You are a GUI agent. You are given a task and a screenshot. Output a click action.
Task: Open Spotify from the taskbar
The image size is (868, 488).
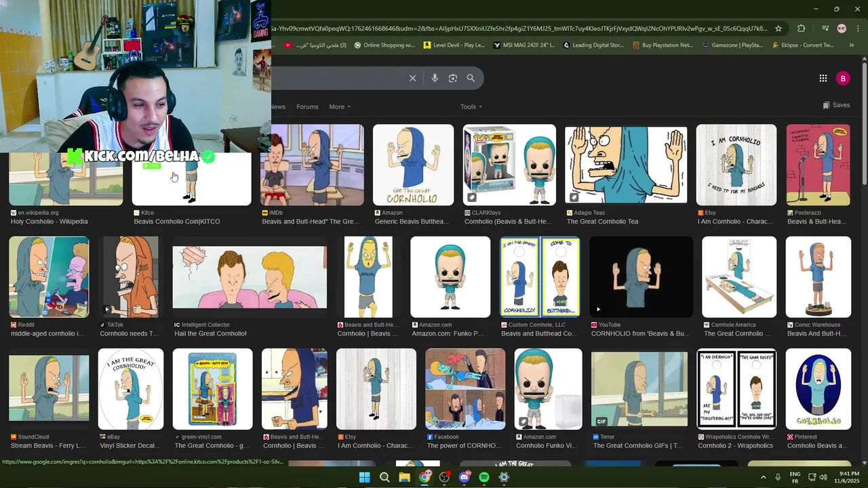click(484, 477)
